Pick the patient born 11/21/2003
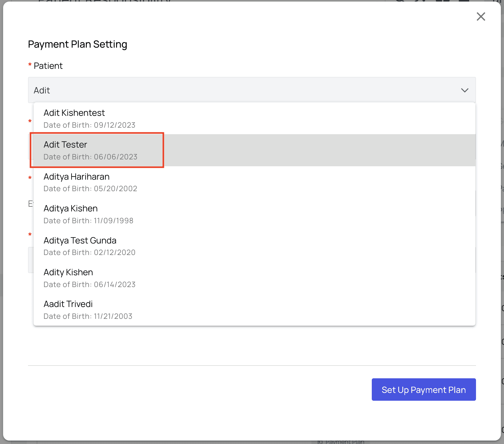This screenshot has height=444, width=504. (88, 316)
